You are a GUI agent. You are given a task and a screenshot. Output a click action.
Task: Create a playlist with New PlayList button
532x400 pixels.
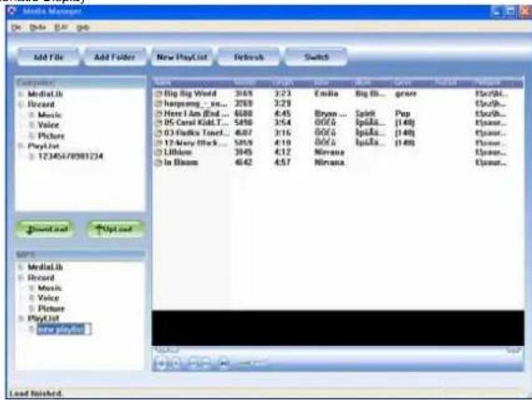click(182, 57)
